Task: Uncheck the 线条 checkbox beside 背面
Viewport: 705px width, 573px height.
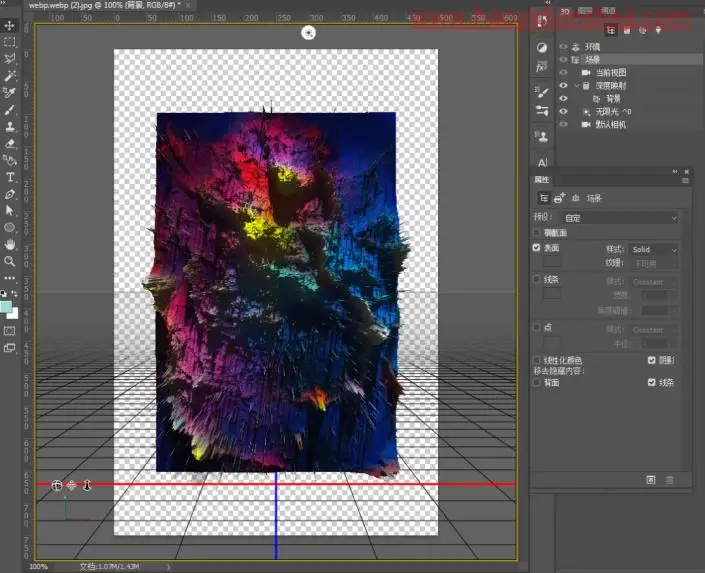Action: tap(651, 382)
